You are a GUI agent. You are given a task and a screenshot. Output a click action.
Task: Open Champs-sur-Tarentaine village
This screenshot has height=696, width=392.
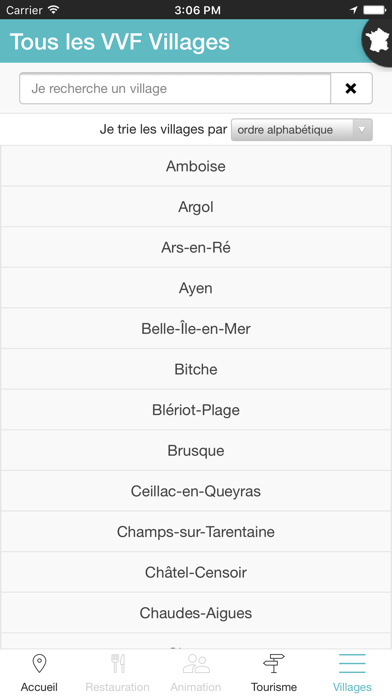(196, 532)
